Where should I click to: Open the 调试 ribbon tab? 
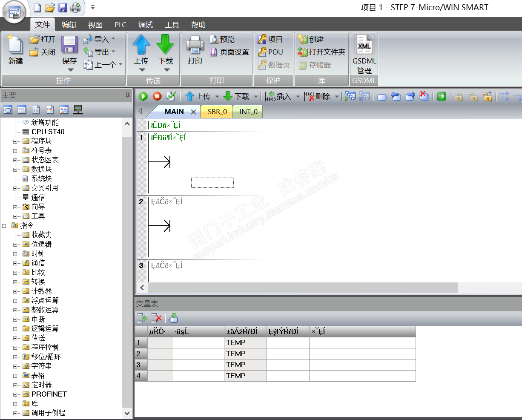click(x=146, y=25)
